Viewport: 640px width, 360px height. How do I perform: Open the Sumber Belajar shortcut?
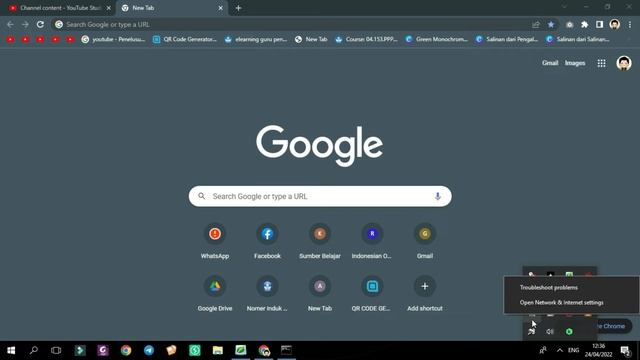(320, 242)
